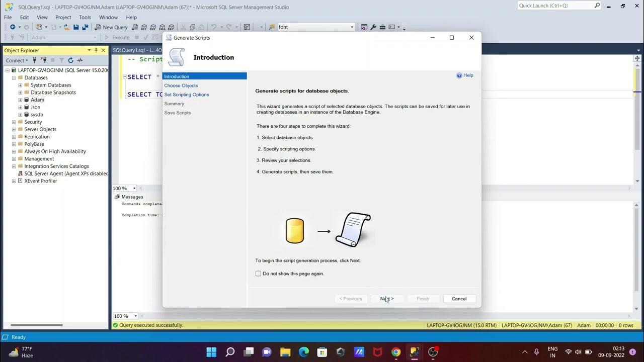Click the Copy icon in toolbar
Screen dimensions: 644x362
pyautogui.click(x=193, y=27)
